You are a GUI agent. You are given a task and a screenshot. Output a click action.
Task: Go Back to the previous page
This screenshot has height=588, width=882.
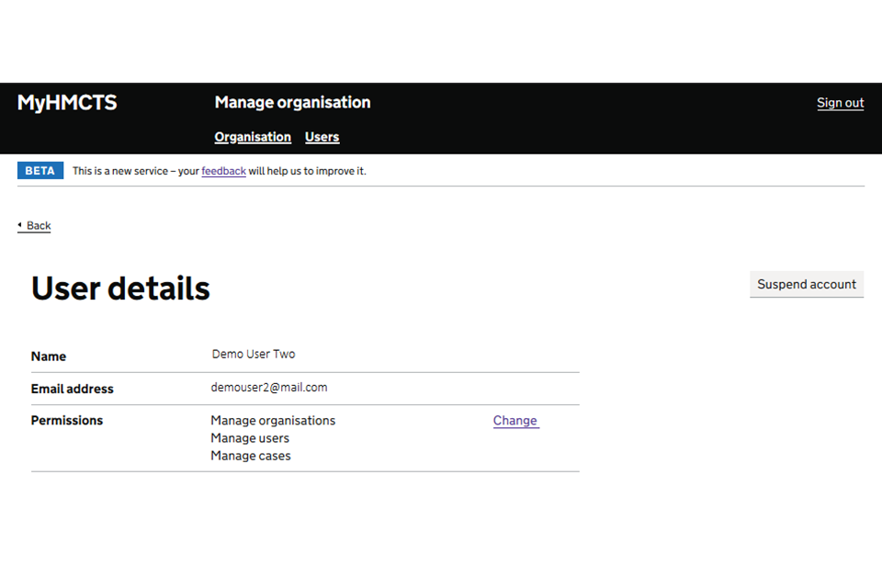(x=36, y=225)
